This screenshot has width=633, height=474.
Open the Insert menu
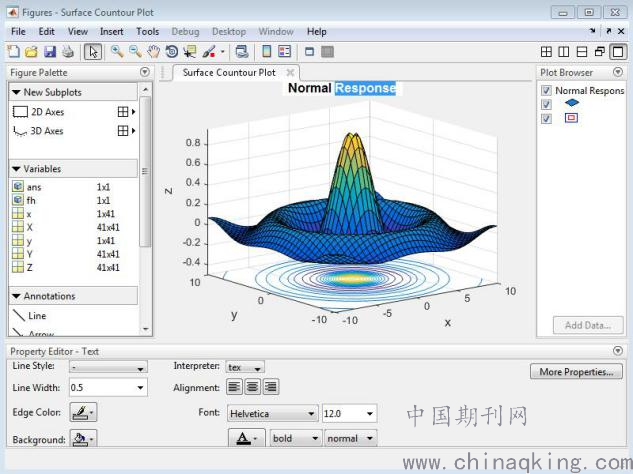coord(111,31)
